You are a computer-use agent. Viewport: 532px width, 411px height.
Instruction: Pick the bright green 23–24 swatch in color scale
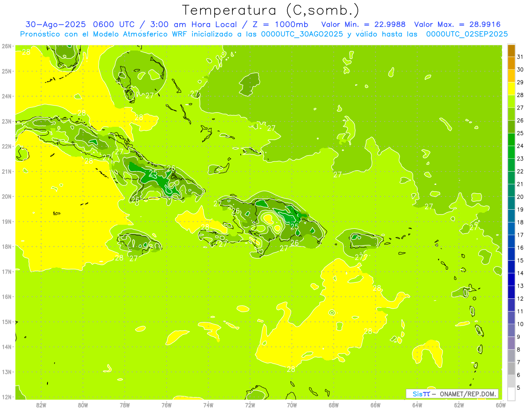coord(511,153)
